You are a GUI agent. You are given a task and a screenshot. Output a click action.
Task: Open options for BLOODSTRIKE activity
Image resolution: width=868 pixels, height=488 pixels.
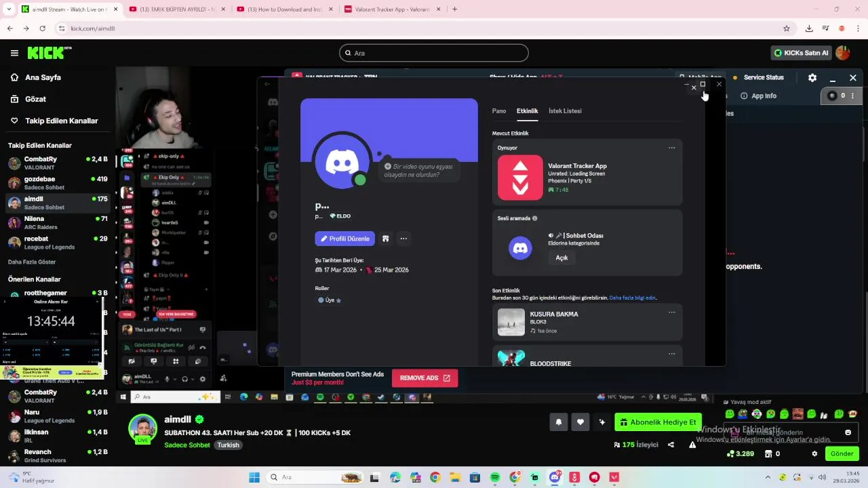click(671, 354)
